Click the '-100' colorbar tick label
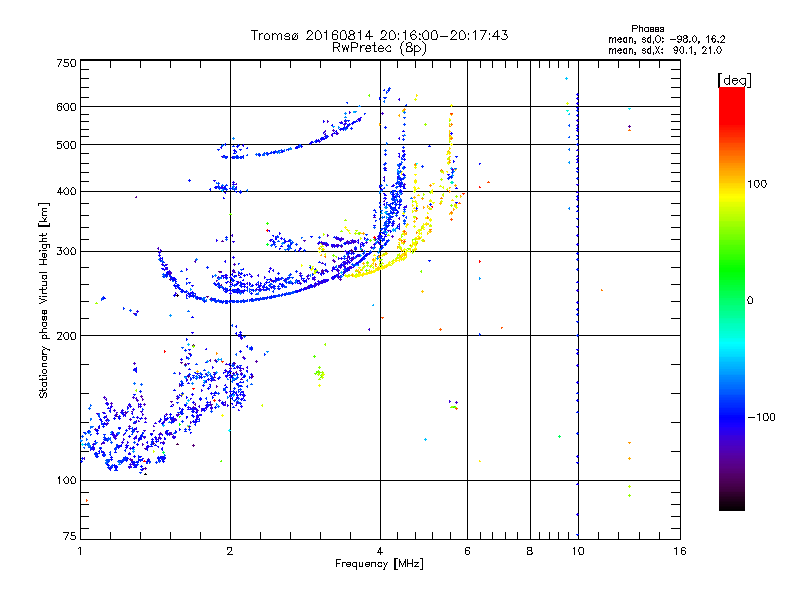Image resolution: width=800 pixels, height=600 pixels. coord(762,417)
